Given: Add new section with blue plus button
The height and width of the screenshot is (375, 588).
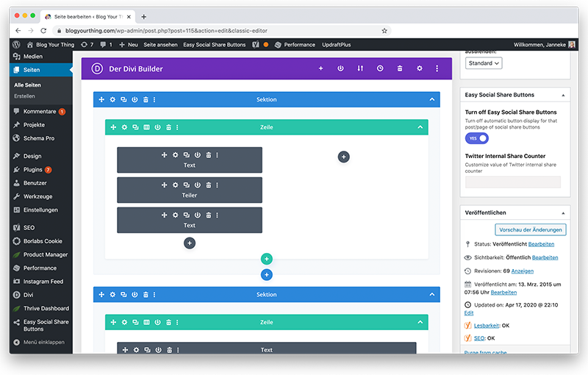Looking at the screenshot, I should pos(267,275).
